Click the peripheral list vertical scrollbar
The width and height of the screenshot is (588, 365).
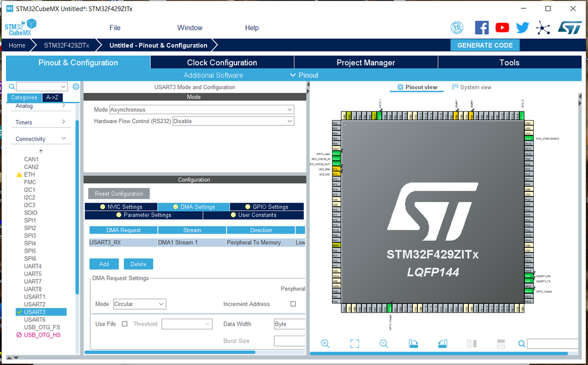click(77, 207)
